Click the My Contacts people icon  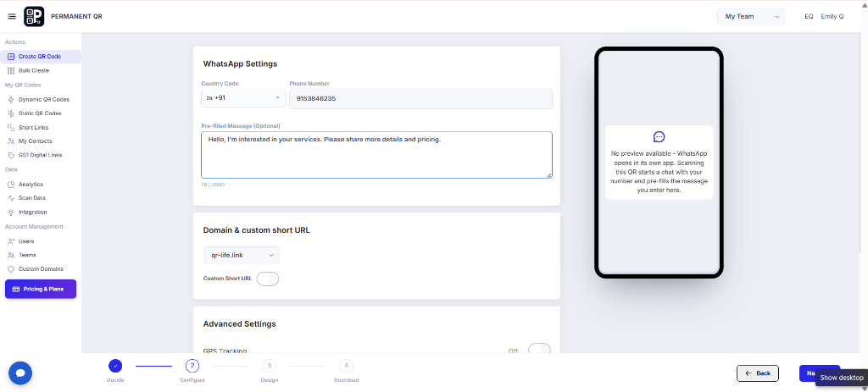(11, 141)
